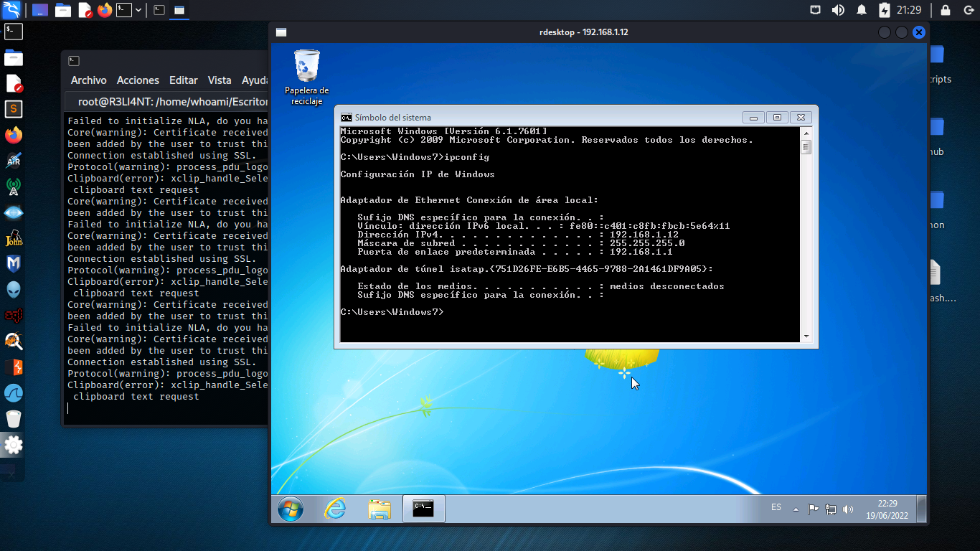Open the file manager from the top panel

[x=63, y=11]
